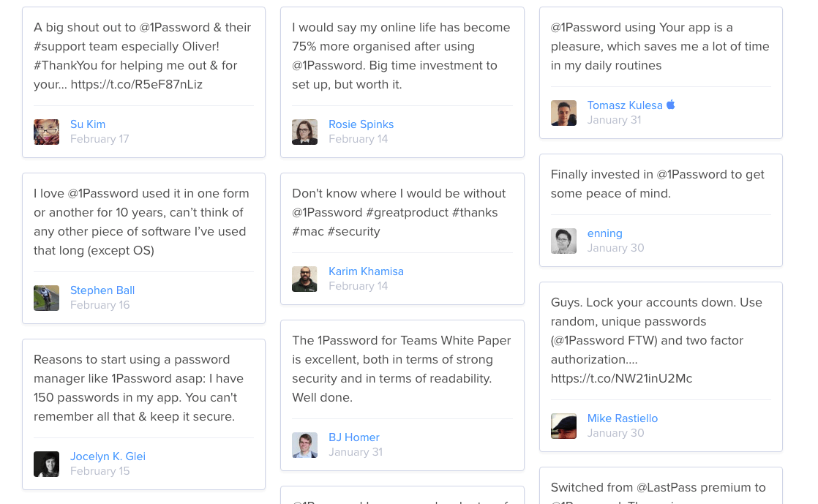Click the Apple logo beside Tomasz Kulesa
The image size is (818, 504).
coord(671,105)
